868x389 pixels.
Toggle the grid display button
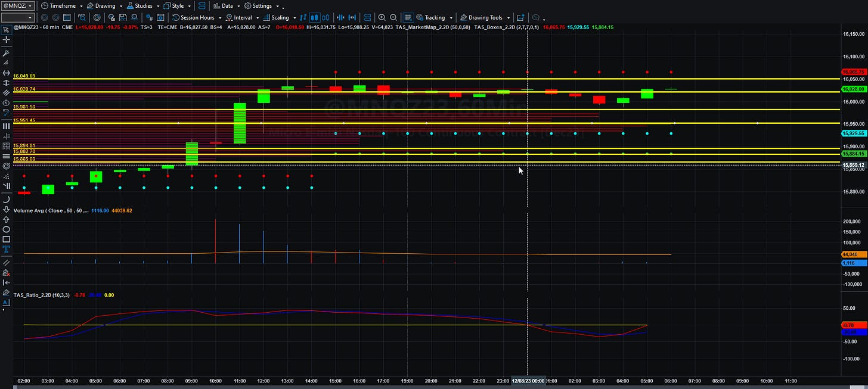[408, 18]
